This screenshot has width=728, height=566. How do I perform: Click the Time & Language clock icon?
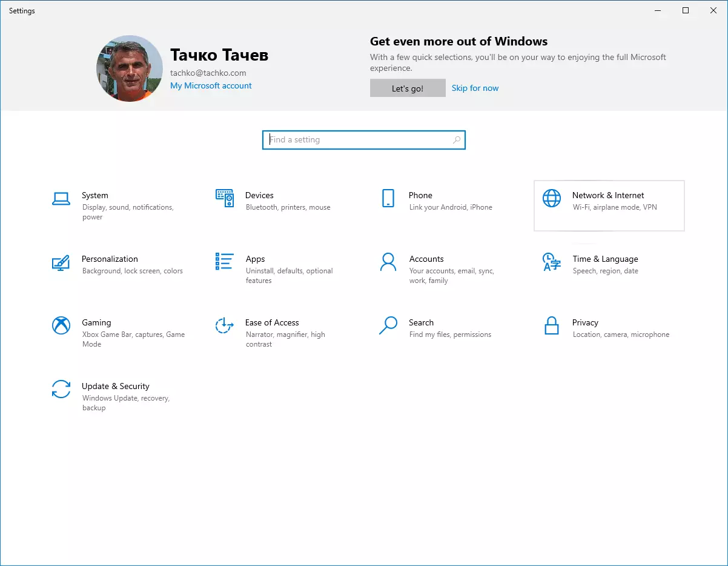coord(552,262)
